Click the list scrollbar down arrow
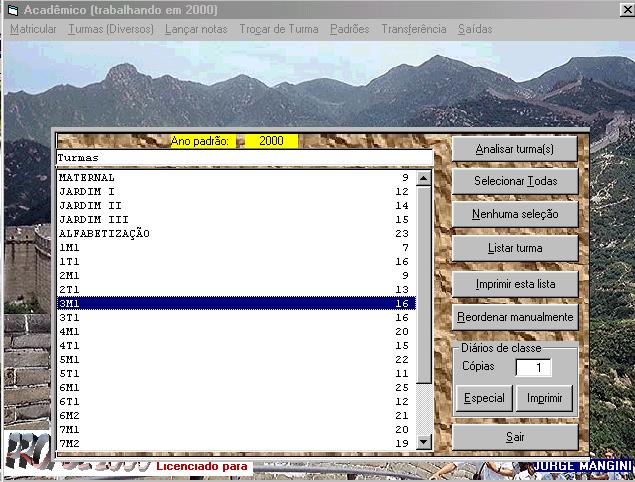 (x=424, y=441)
